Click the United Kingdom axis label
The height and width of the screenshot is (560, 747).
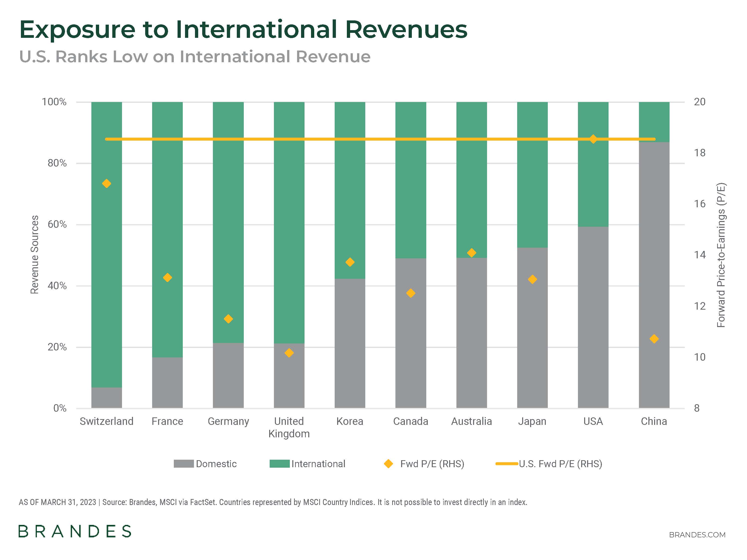pyautogui.click(x=289, y=427)
